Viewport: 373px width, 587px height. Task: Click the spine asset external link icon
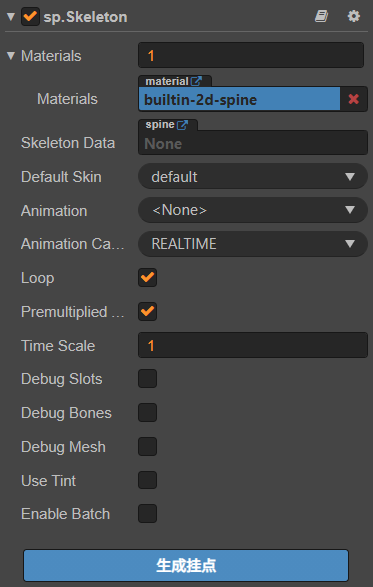point(182,125)
